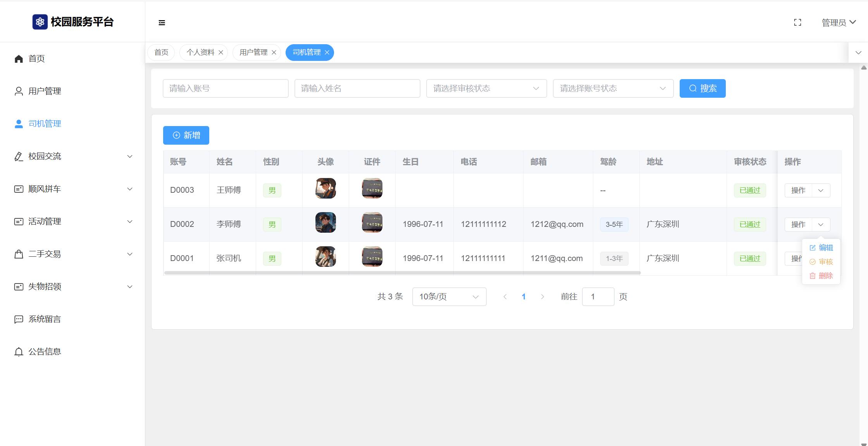Screen dimensions: 868x446
Task: Open the 请选择审核状态 dropdown
Action: (486, 88)
